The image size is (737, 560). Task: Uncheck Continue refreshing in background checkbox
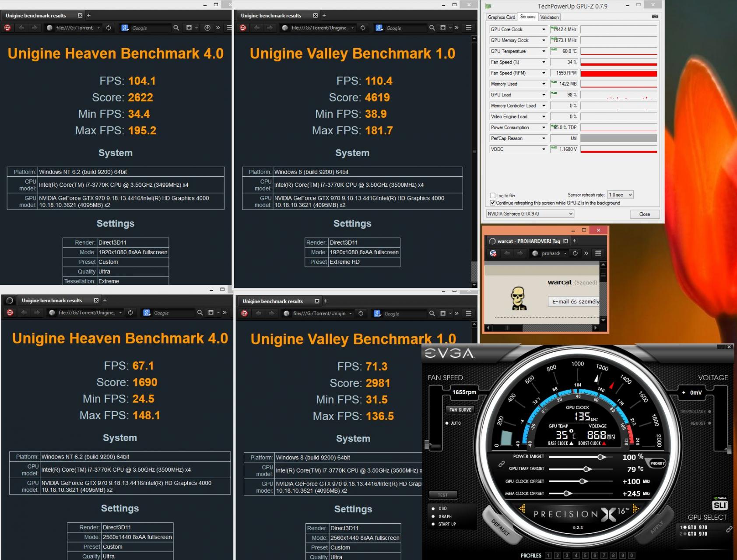point(493,203)
